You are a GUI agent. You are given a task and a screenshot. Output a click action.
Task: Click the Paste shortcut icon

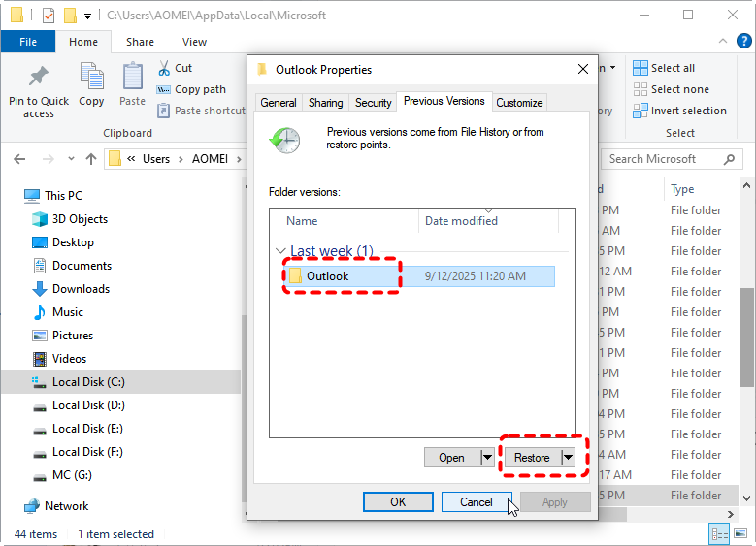[163, 111]
